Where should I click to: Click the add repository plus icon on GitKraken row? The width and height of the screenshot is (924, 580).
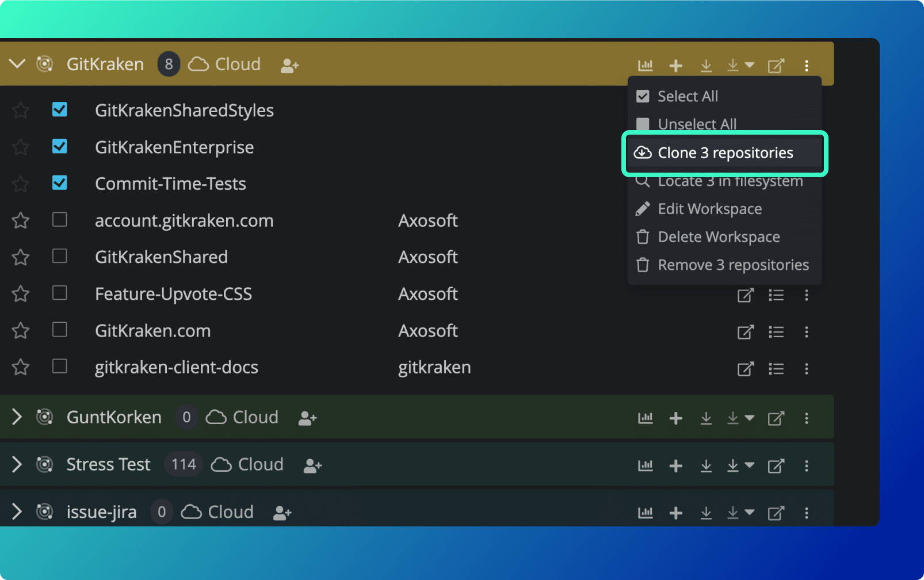[x=676, y=65]
